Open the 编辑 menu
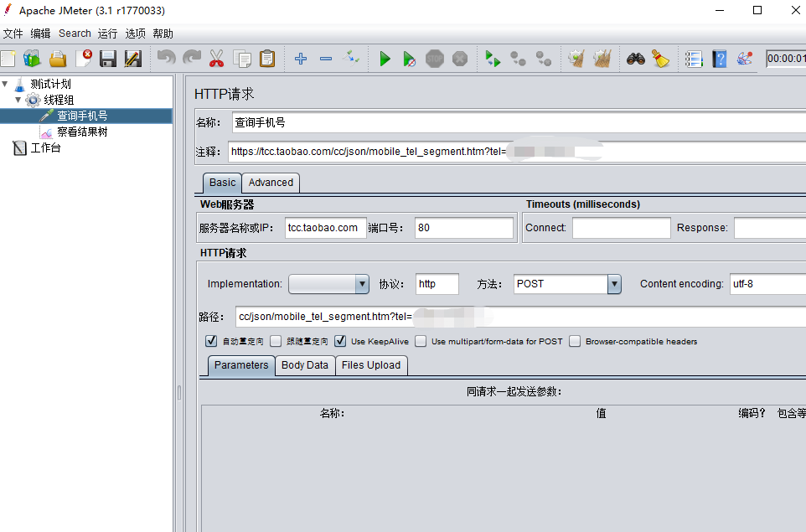Image resolution: width=806 pixels, height=532 pixels. [x=40, y=34]
